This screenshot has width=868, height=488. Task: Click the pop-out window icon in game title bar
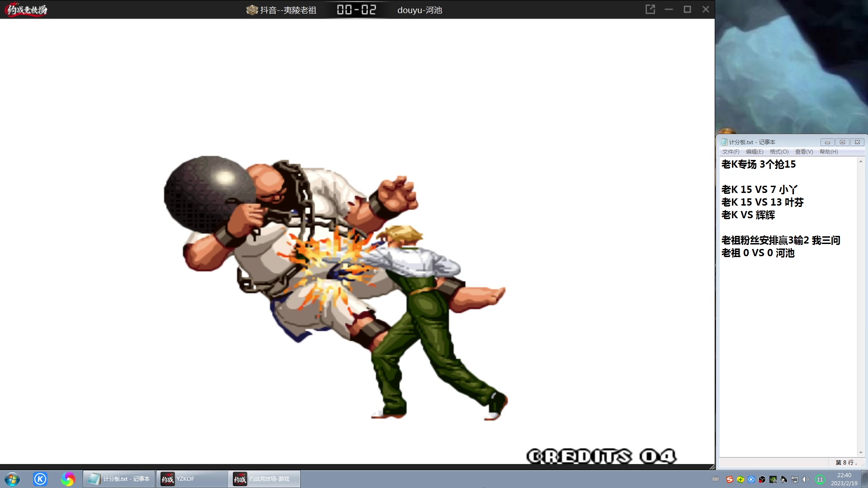650,9
